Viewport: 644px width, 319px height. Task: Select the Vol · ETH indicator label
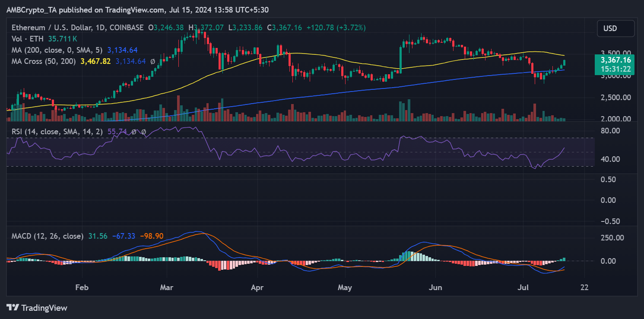point(27,39)
